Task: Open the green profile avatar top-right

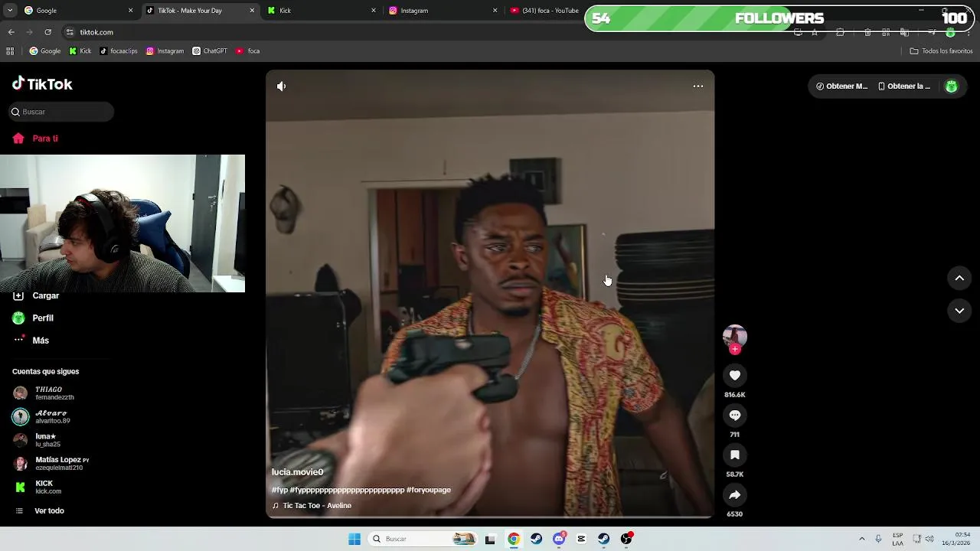Action: coord(951,86)
